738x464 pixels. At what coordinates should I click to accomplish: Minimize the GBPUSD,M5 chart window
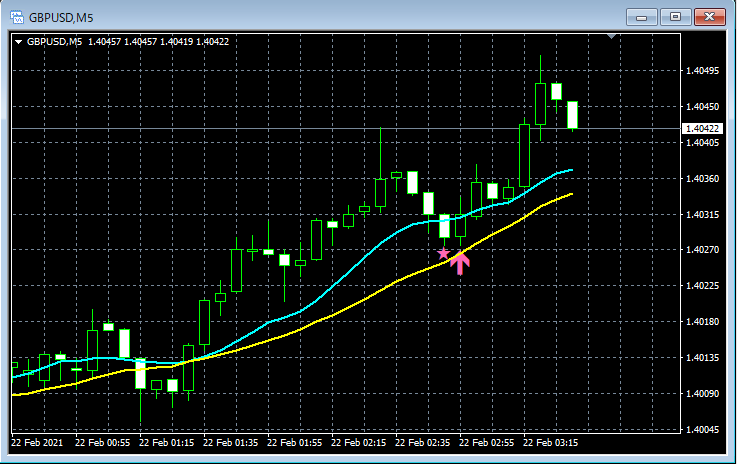tap(642, 17)
